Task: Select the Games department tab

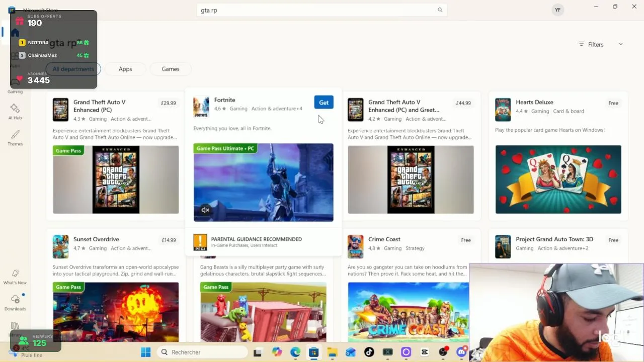Action: (x=171, y=69)
